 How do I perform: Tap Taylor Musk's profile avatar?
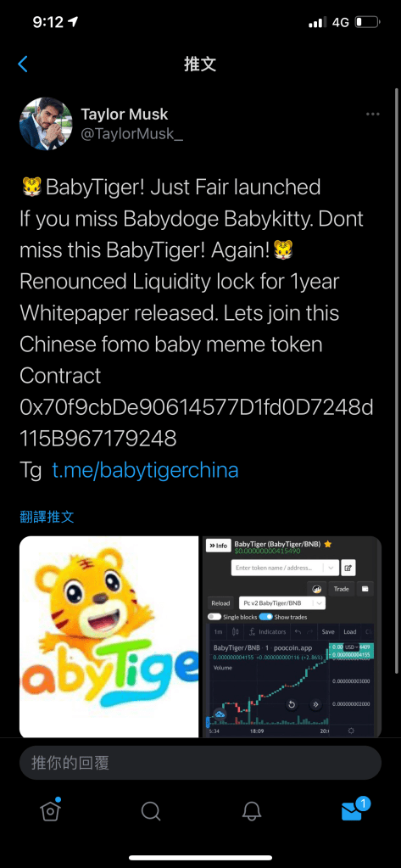[46, 124]
